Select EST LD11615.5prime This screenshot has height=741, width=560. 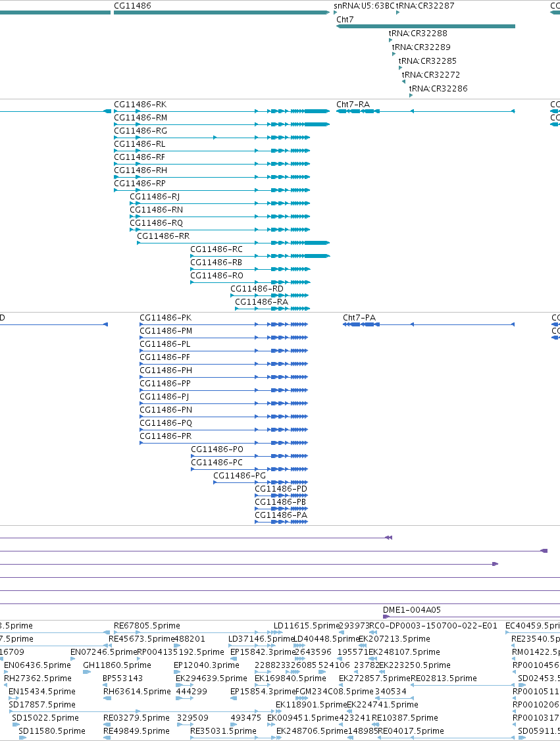(x=307, y=626)
